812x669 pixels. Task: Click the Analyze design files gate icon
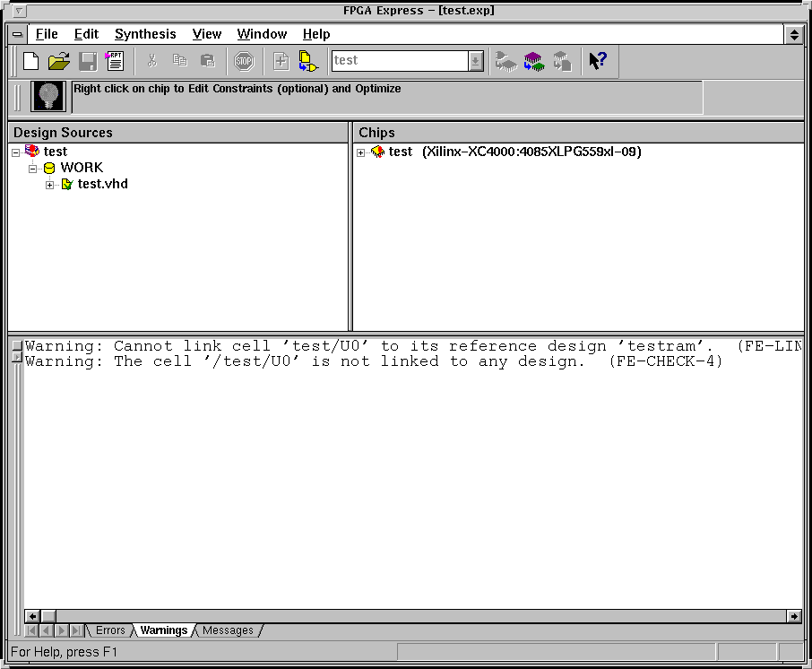[308, 61]
